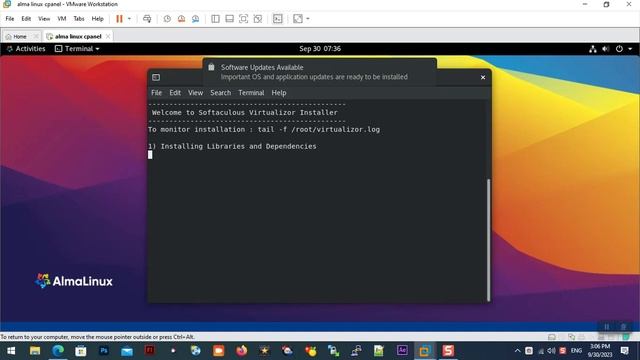Open Microsoft Store from the taskbar

point(81,351)
